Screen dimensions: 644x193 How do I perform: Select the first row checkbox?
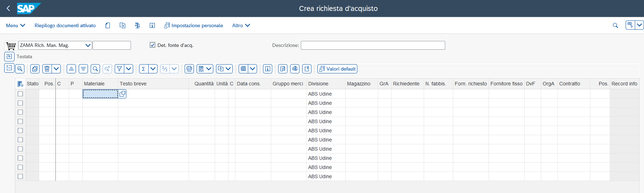point(20,94)
